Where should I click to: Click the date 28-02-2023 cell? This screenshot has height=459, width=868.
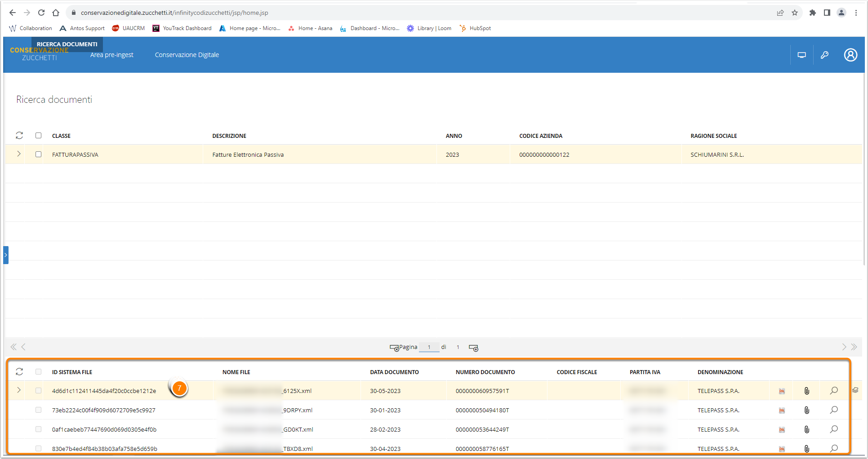385,429
